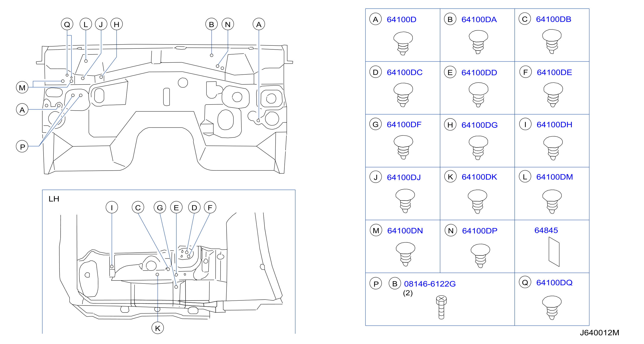The width and height of the screenshot is (644, 344).
Task: Open bolt part 08146-6122G link
Action: (x=430, y=284)
